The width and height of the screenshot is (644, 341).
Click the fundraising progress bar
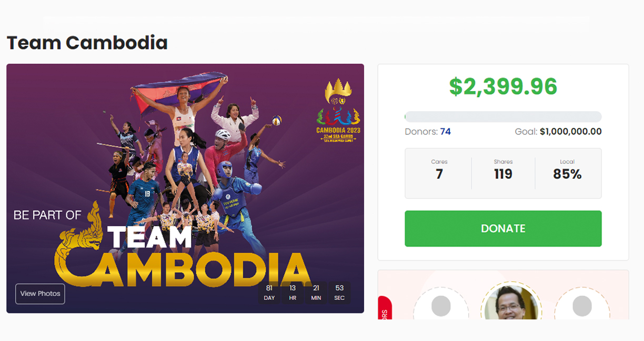[503, 116]
